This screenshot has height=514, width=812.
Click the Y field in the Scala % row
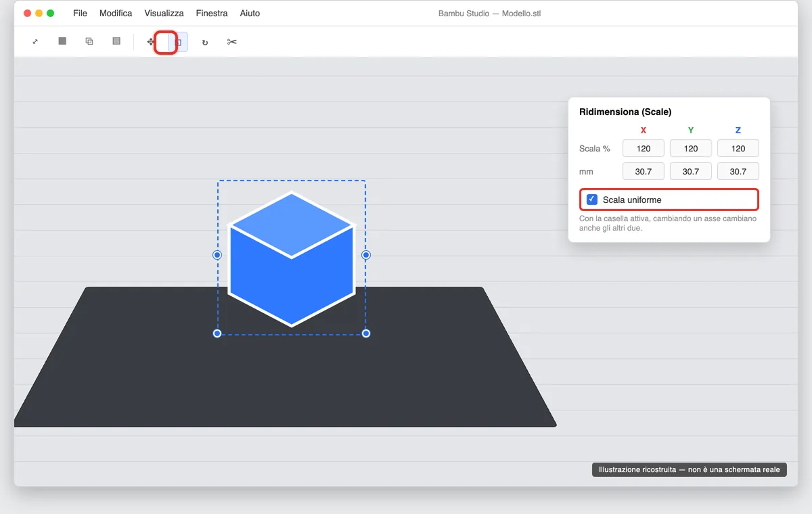[691, 149]
